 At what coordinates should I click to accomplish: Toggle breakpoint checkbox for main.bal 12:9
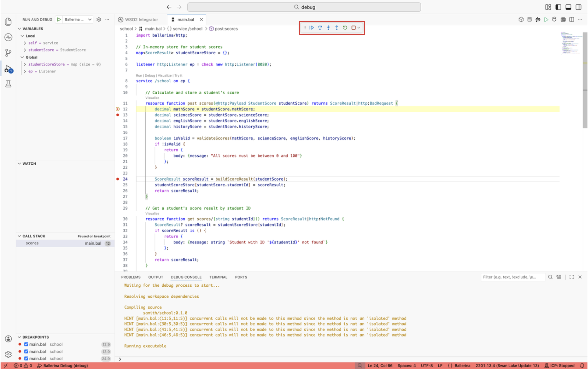26,344
